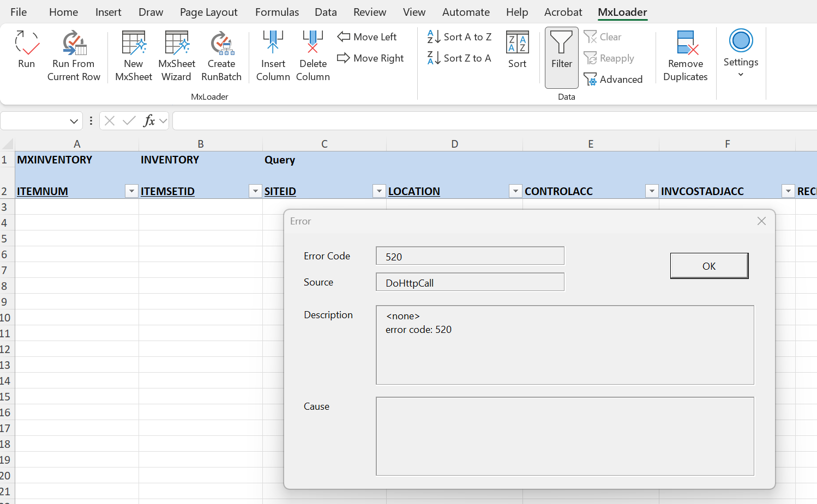Open ITEMSETID column filter dropdown
Image resolution: width=817 pixels, height=504 pixels.
coord(255,191)
